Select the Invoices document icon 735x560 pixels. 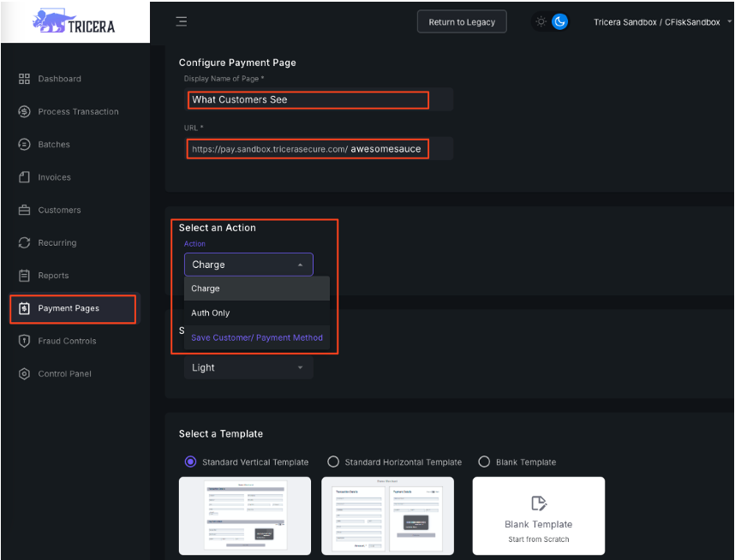24,177
